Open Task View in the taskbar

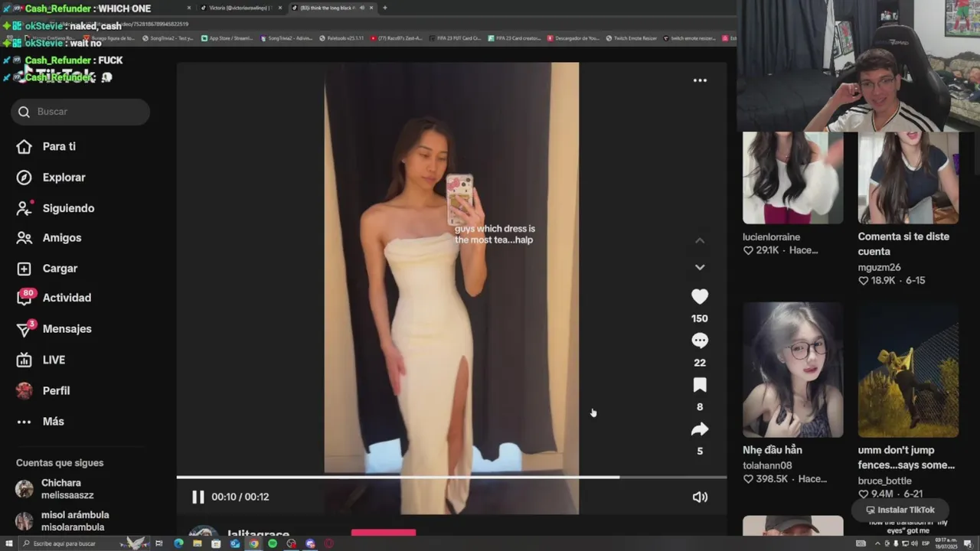pos(159,543)
